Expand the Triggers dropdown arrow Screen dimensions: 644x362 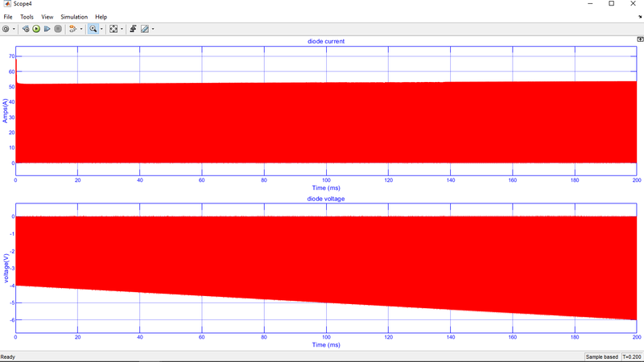[80, 29]
